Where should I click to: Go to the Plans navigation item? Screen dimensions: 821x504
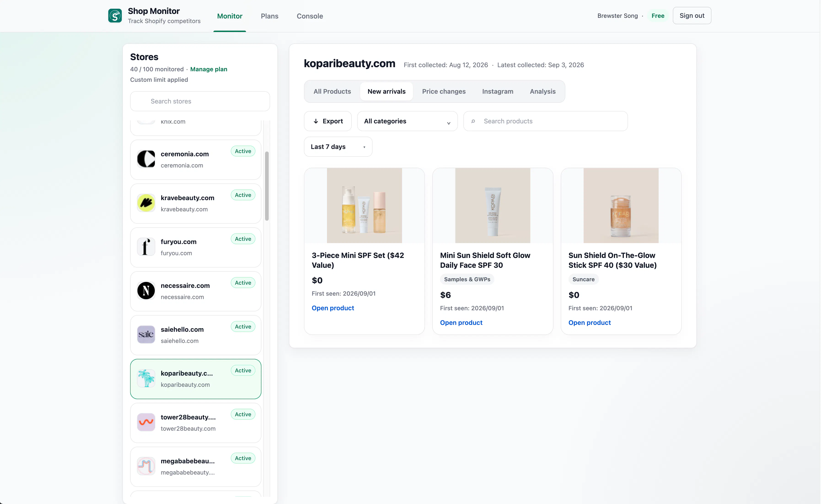pyautogui.click(x=269, y=16)
